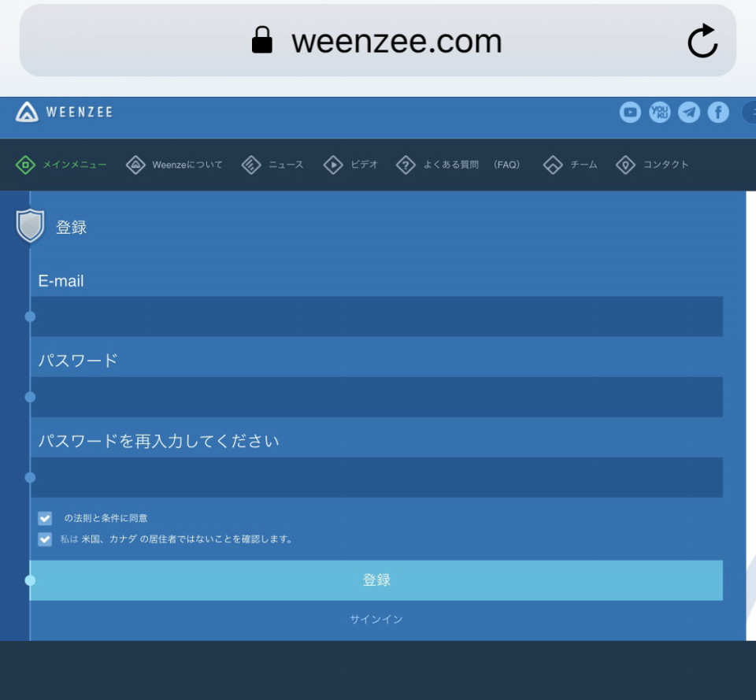Viewport: 756px width, 700px height.
Task: Follow the サインイン link
Action: click(x=376, y=620)
